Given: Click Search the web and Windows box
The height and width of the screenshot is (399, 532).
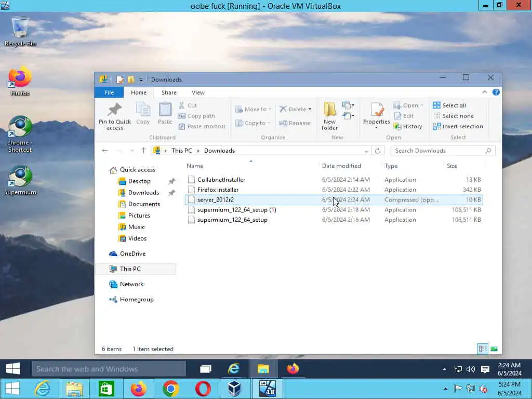Looking at the screenshot, I should (109, 369).
